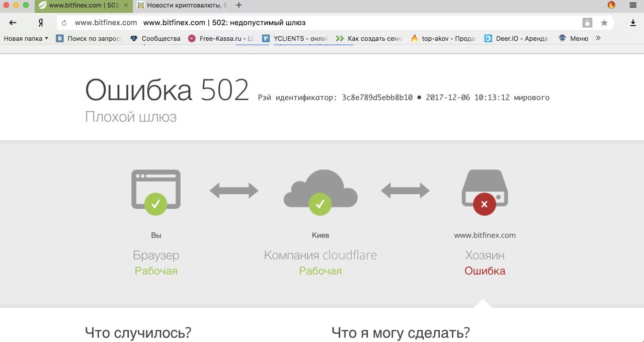Image resolution: width=644 pixels, height=342 pixels.
Task: Click the back arrow button
Action: coord(13,23)
